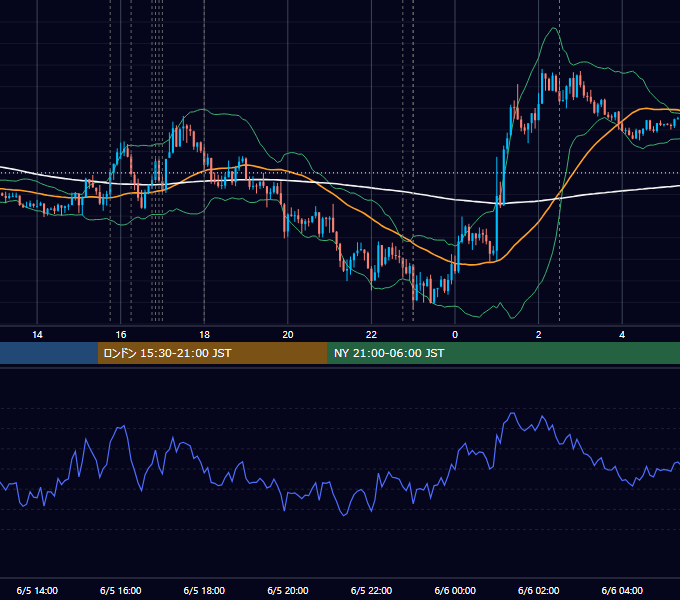Image resolution: width=680 pixels, height=600 pixels.
Task: Click the 4 hour label on price chart axis
Action: [x=622, y=335]
